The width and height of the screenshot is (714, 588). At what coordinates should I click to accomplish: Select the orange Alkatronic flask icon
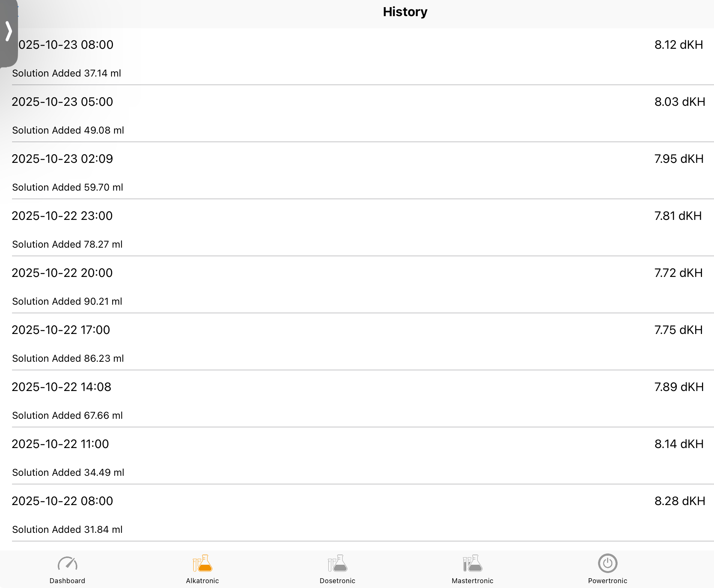pos(203,563)
